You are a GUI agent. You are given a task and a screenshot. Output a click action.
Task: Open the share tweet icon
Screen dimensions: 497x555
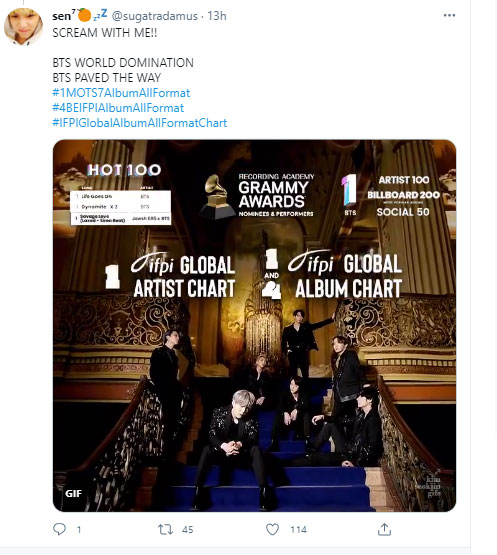pyautogui.click(x=384, y=529)
